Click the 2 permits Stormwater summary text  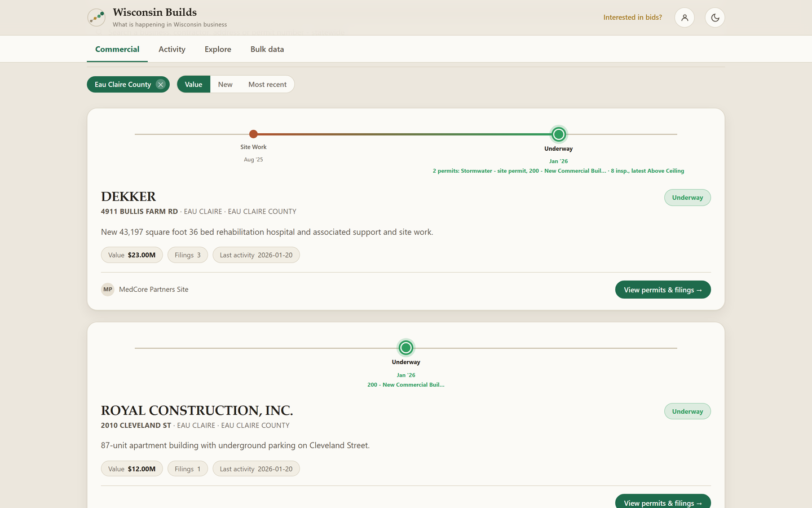click(558, 171)
